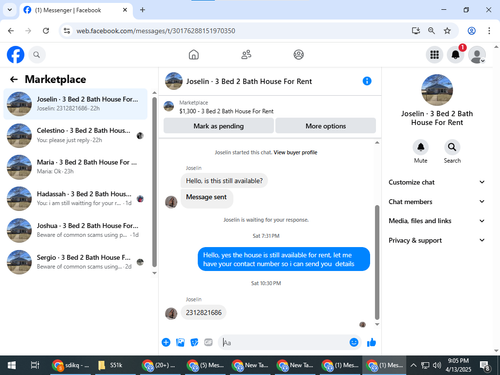Click the Facebook logo
Screen dimensions: 500x375
pos(16,55)
